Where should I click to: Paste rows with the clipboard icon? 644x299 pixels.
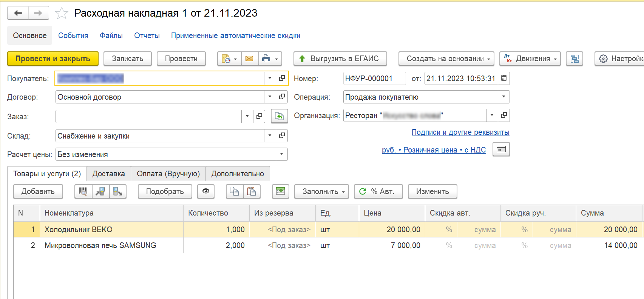[252, 191]
